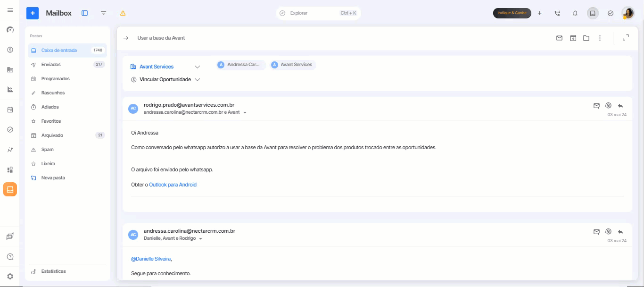The height and width of the screenshot is (287, 644).
Task: Move thread using the folder icon
Action: 586,38
